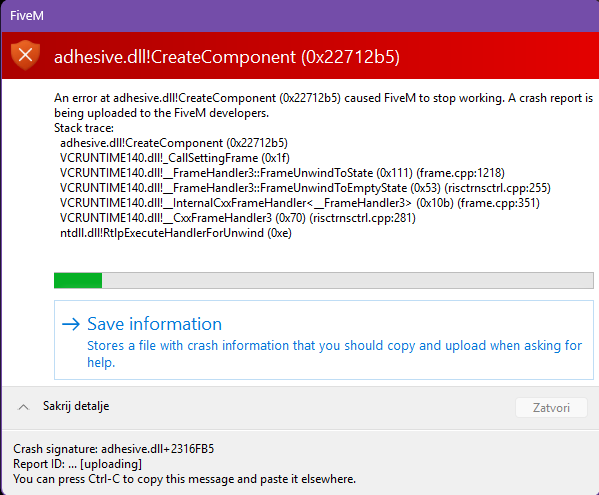Click the green filled part of progress bar
Image resolution: width=599 pixels, height=495 pixels.
point(78,280)
